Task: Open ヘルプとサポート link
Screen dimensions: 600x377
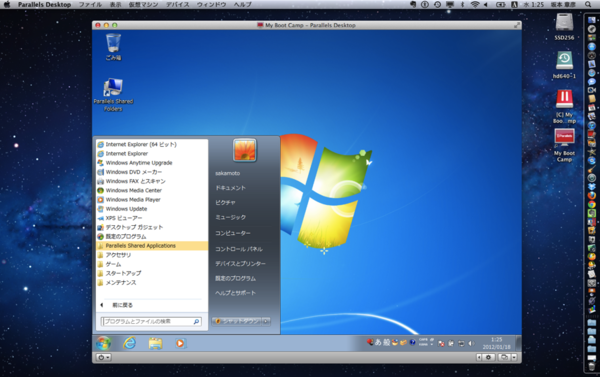Action: [235, 293]
